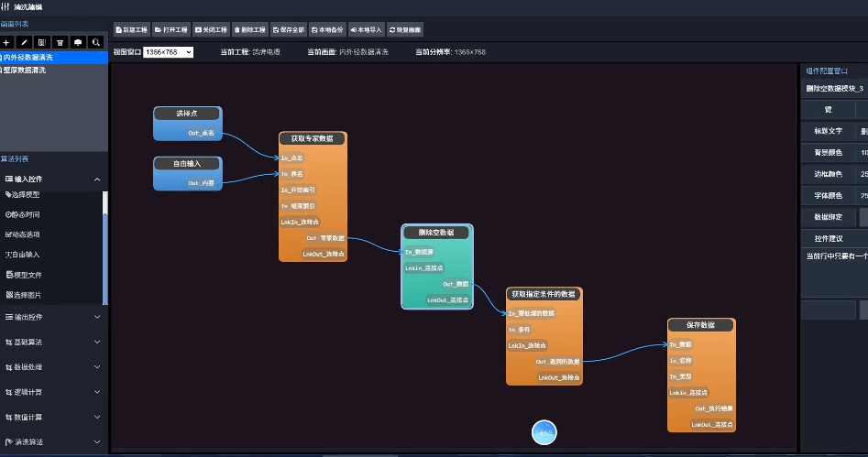The width and height of the screenshot is (868, 457).
Task: Click the 恢复画面 restore button
Action: point(407,29)
